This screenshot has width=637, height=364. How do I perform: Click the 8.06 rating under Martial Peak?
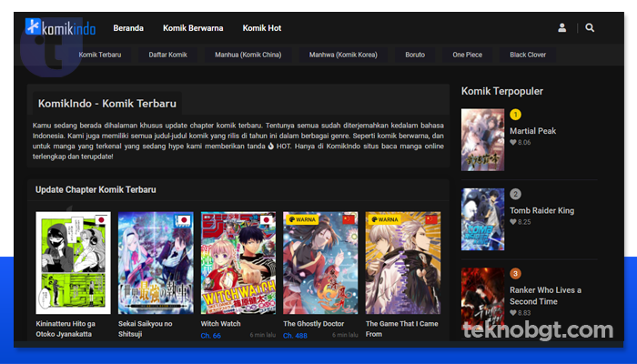[x=524, y=142]
